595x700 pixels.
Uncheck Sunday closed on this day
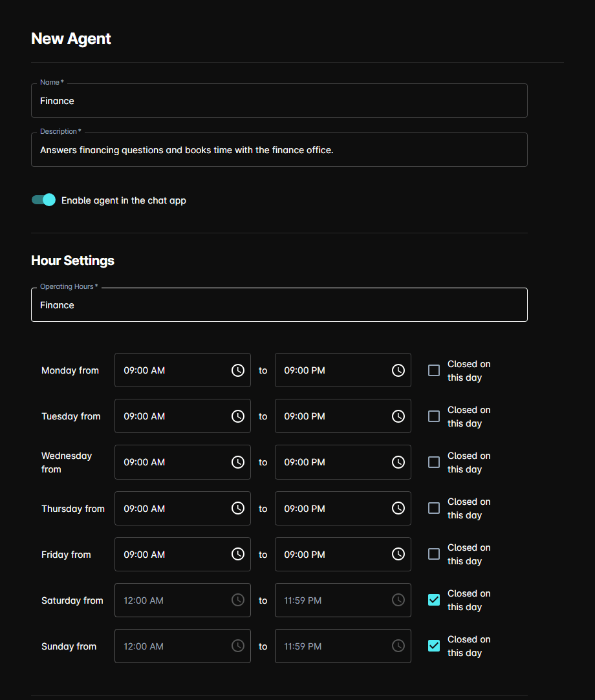pos(434,646)
